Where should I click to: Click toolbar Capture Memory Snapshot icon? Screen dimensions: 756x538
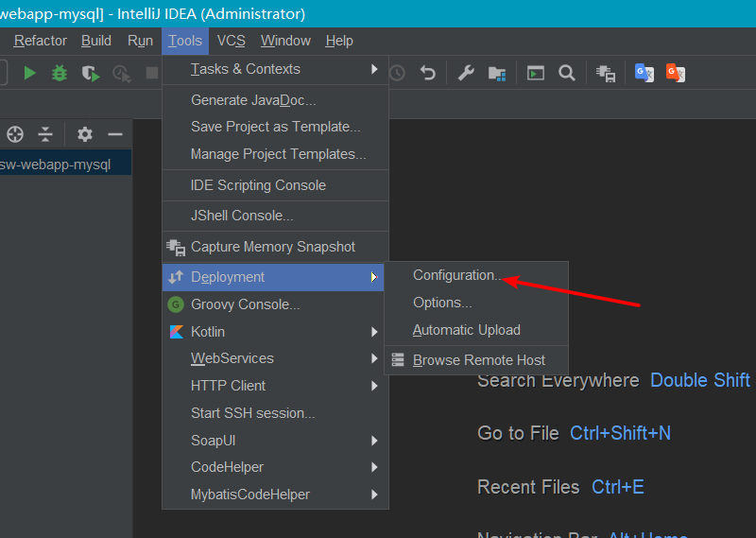click(606, 74)
